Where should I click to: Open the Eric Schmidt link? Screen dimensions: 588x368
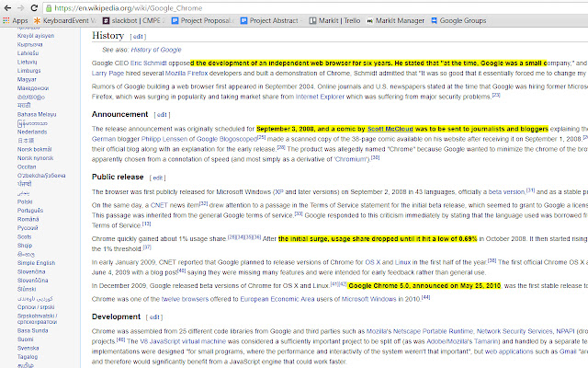tap(149, 63)
